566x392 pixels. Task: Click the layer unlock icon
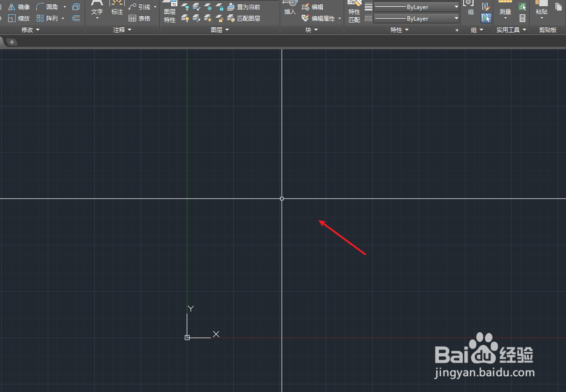pos(219,19)
